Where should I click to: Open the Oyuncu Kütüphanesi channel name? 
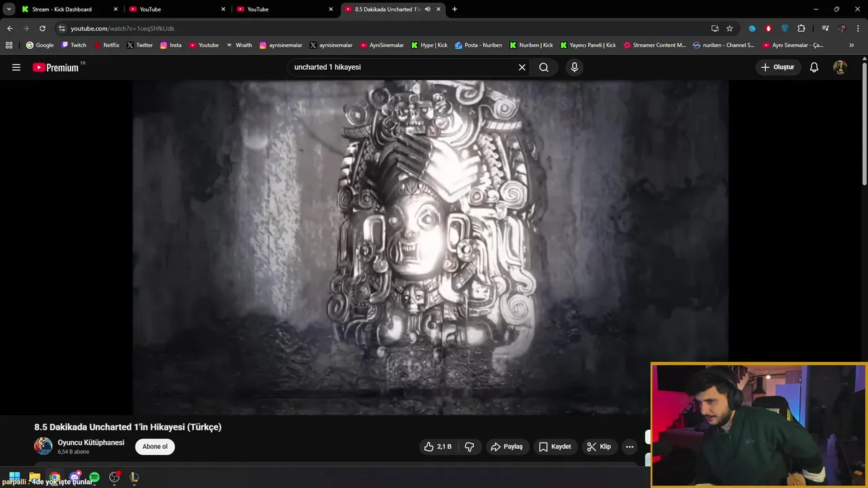click(91, 443)
